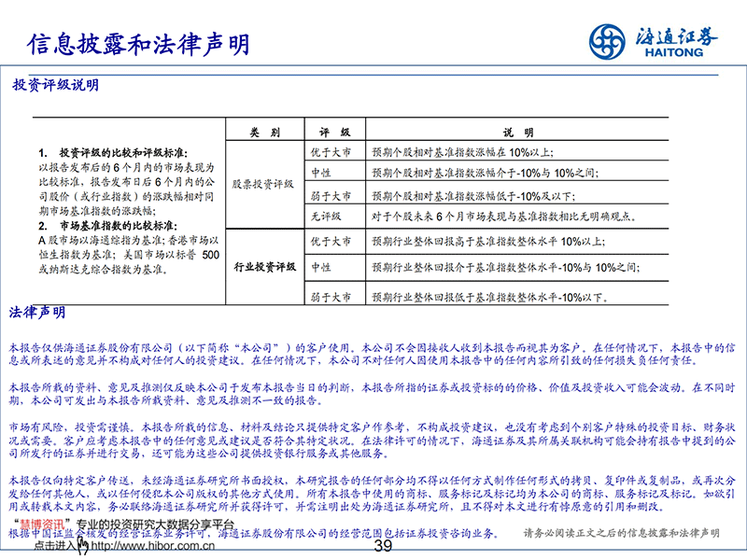Click description 预期个股相对基准指数涨幅介于-10%与10%之间
Image resolution: width=747 pixels, height=560 pixels.
coord(485,173)
